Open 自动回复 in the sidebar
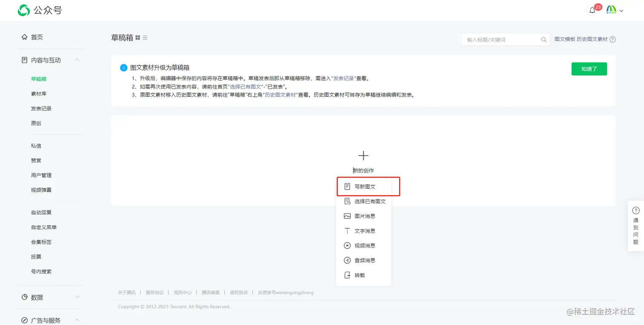This screenshot has width=644, height=325. (41, 213)
